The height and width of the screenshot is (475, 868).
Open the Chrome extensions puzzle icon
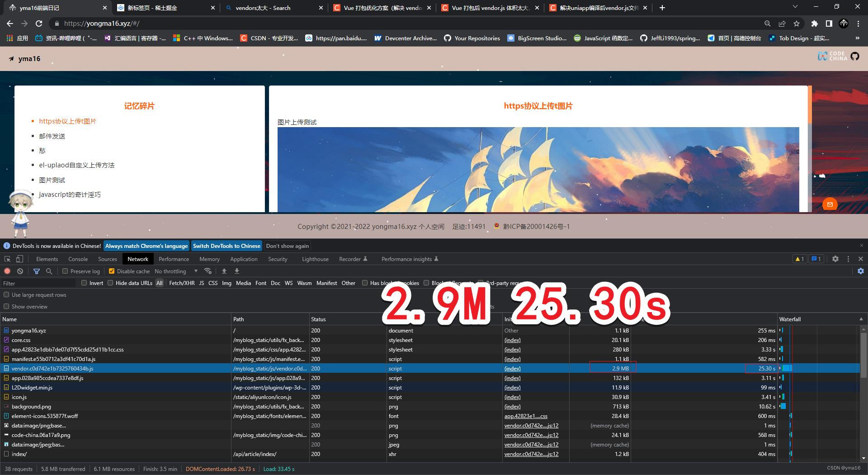814,24
